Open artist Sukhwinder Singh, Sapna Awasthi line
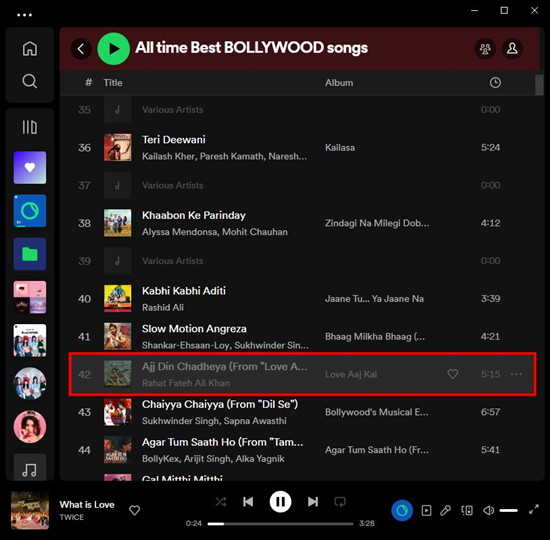 (214, 421)
